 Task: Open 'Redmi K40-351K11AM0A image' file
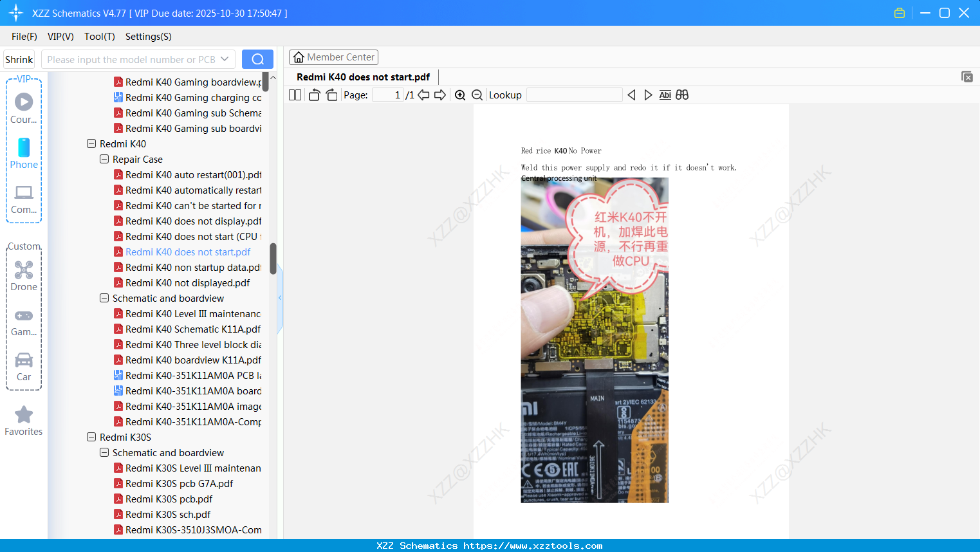pos(188,407)
